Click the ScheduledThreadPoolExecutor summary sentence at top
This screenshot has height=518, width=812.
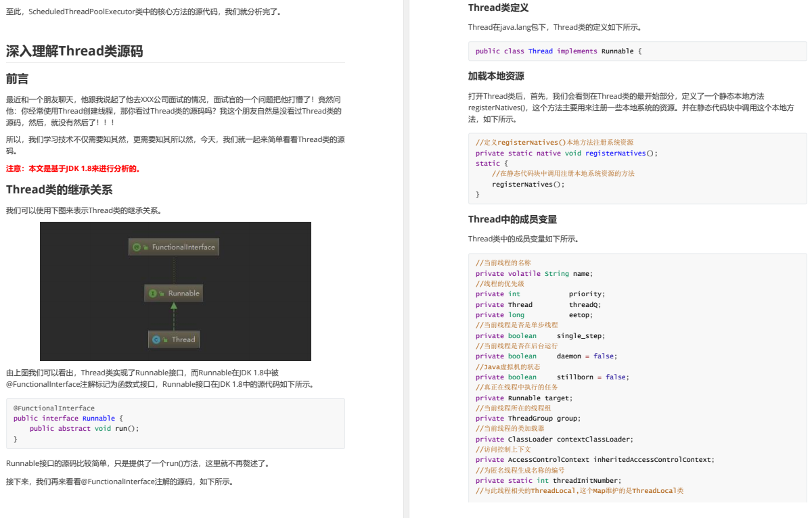pyautogui.click(x=144, y=11)
